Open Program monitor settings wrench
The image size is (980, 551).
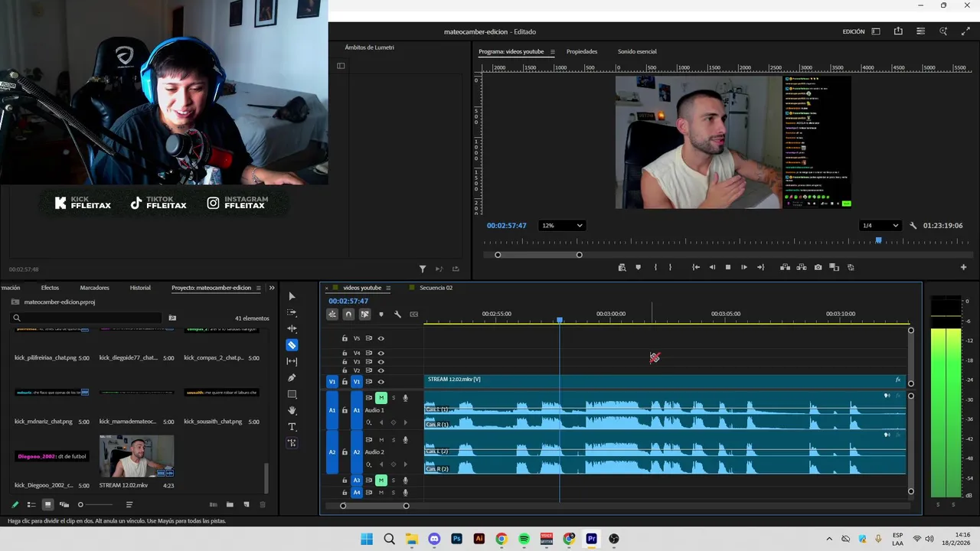point(913,226)
